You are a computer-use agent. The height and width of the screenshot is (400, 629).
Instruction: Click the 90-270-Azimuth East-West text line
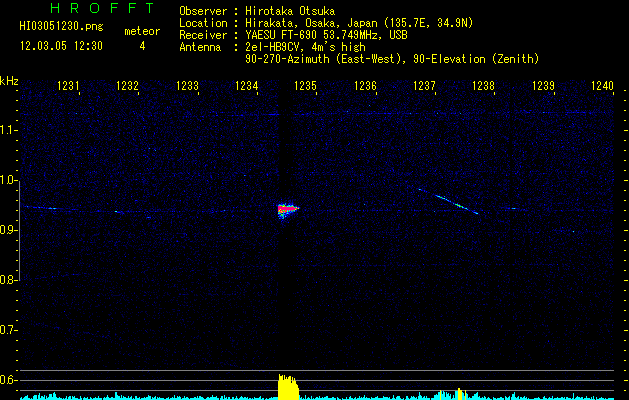pos(392,59)
